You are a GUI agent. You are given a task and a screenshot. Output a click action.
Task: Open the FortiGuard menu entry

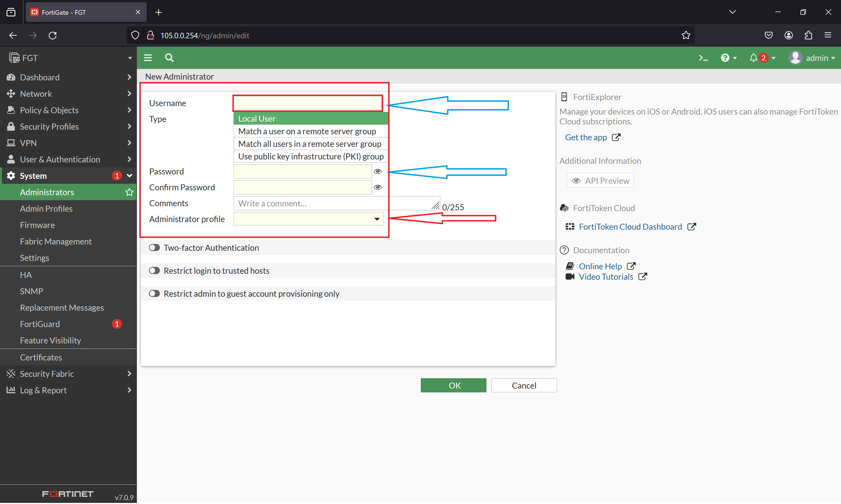[40, 324]
